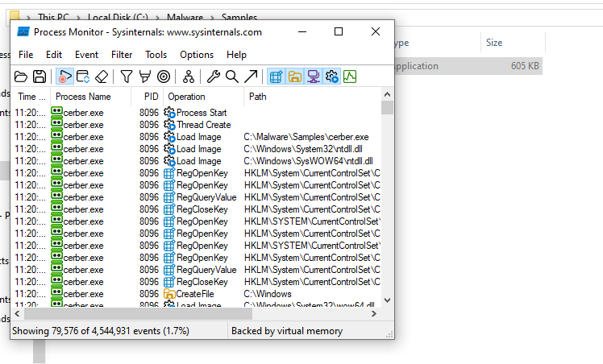Viewport: 603px width, 364px height.
Task: Click the window resize grip corner
Action: [x=389, y=334]
